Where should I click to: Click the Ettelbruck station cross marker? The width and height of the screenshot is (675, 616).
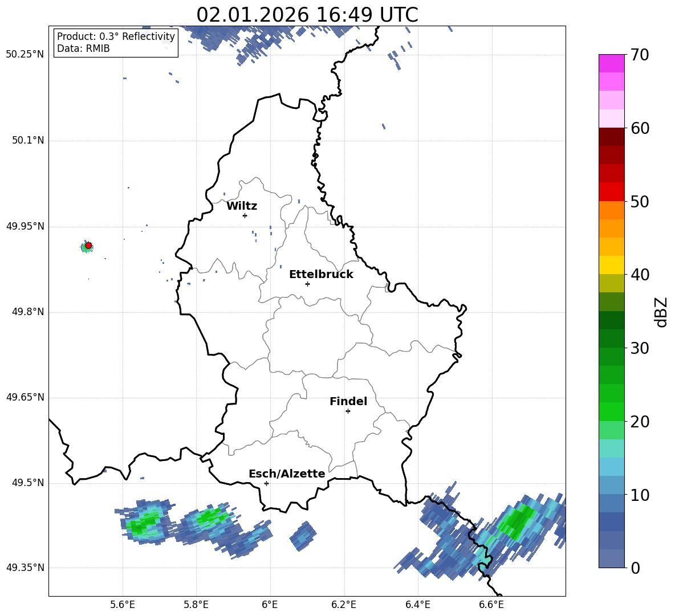click(307, 284)
